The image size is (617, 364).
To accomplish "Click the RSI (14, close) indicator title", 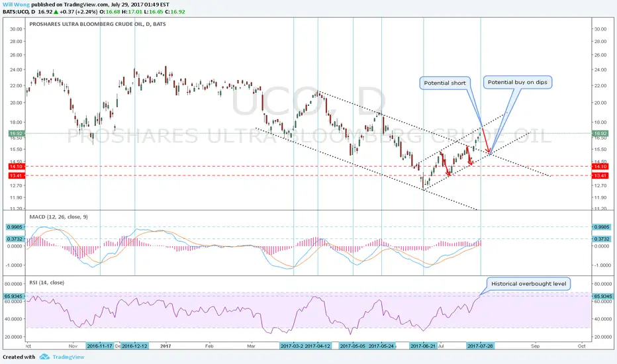I will click(x=47, y=283).
